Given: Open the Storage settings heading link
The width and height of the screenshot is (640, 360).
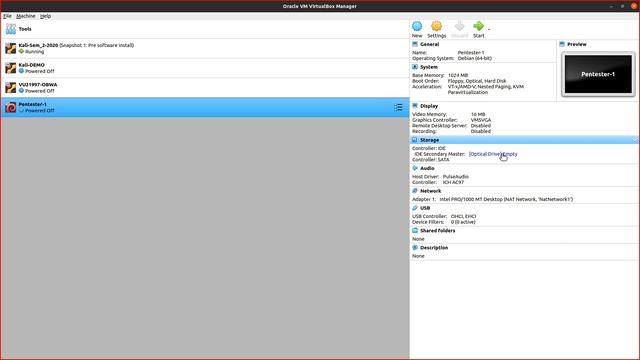Looking at the screenshot, I should (x=429, y=140).
